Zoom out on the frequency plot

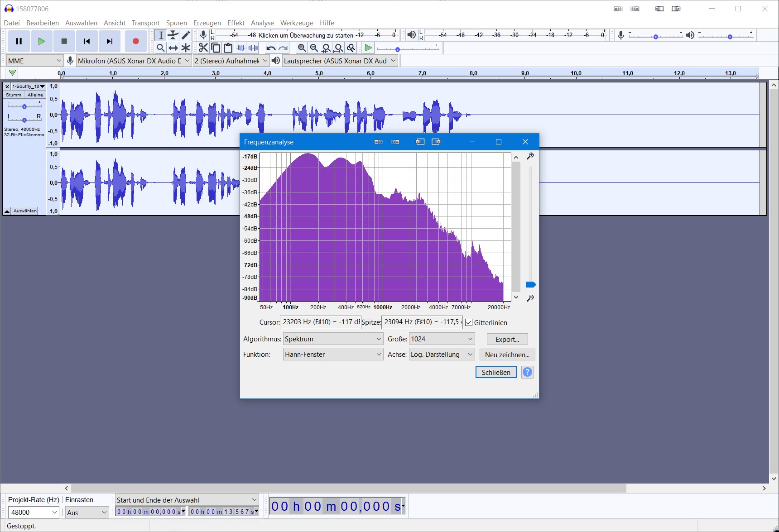click(x=530, y=298)
